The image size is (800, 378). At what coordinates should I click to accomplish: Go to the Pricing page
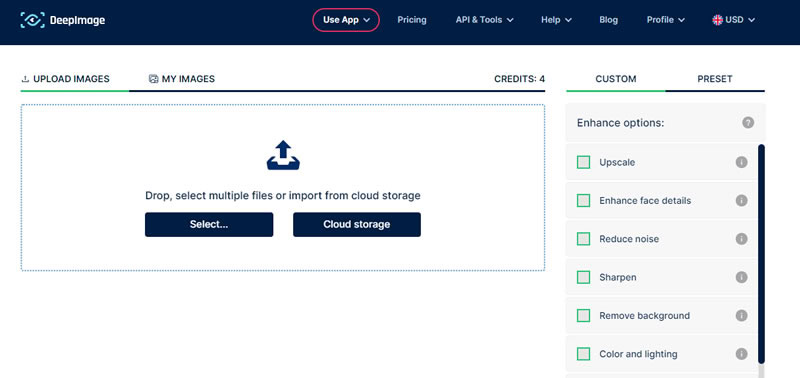click(412, 20)
